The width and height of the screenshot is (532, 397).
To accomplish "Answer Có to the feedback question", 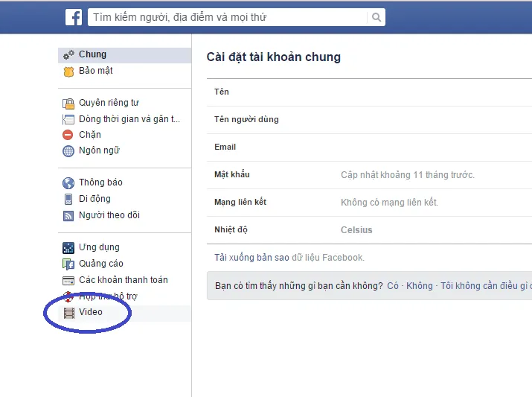I will (393, 286).
